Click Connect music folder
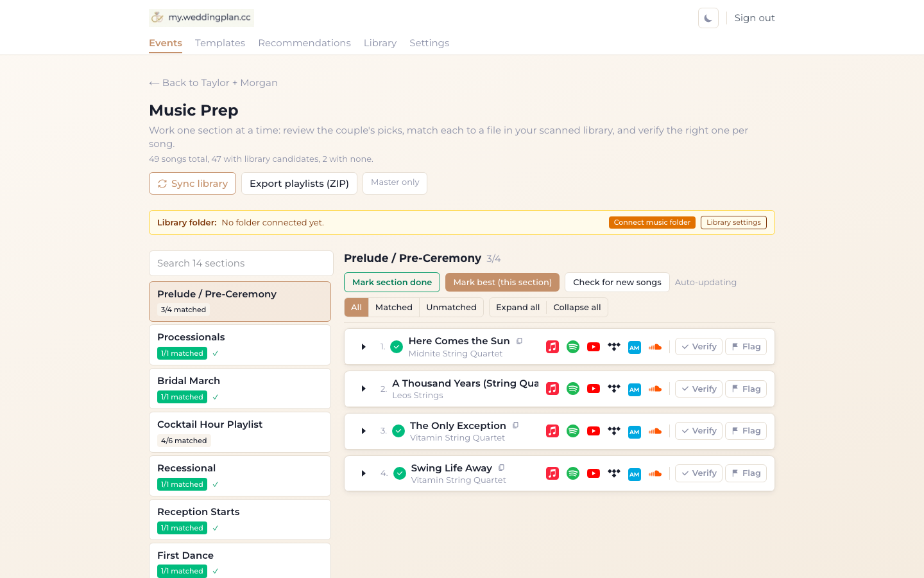924x578 pixels. [652, 222]
